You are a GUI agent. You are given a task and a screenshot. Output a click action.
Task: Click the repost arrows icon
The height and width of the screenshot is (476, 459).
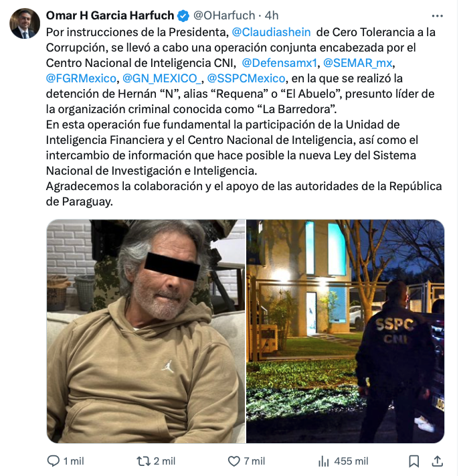pos(143,461)
